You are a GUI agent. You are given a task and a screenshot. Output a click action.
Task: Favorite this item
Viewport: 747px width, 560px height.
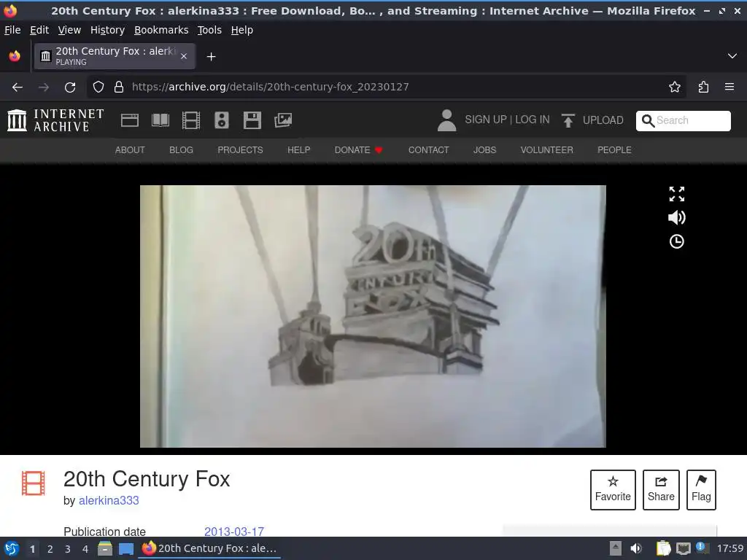pyautogui.click(x=613, y=489)
